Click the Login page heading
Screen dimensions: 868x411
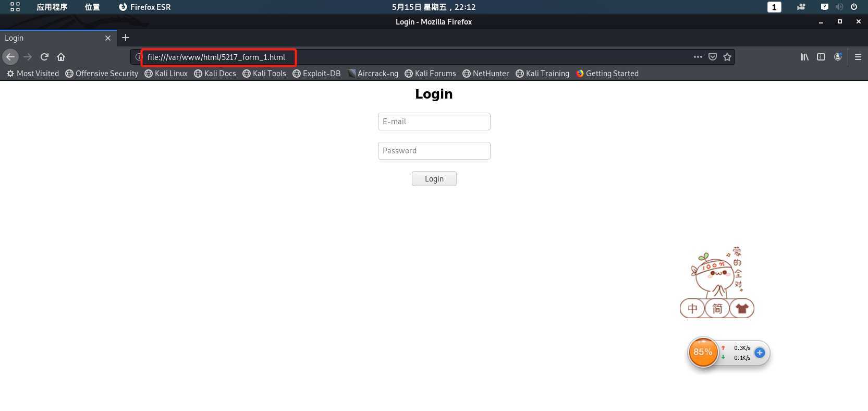tap(434, 94)
